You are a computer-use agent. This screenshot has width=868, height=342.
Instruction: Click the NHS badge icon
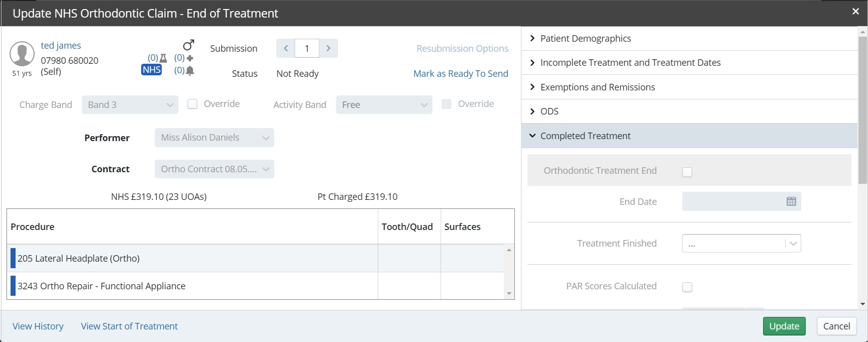(151, 70)
